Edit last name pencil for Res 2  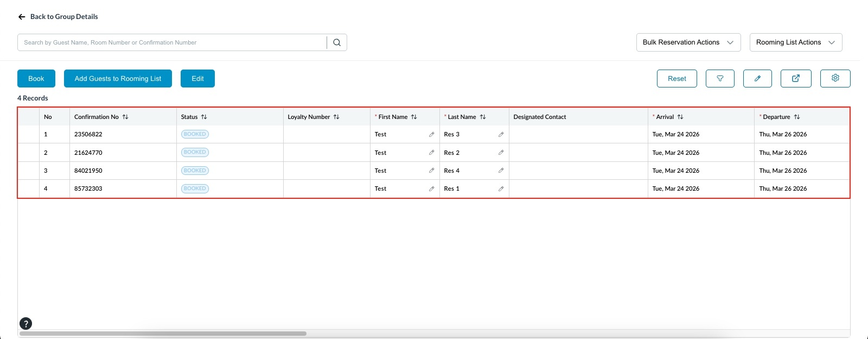[501, 153]
